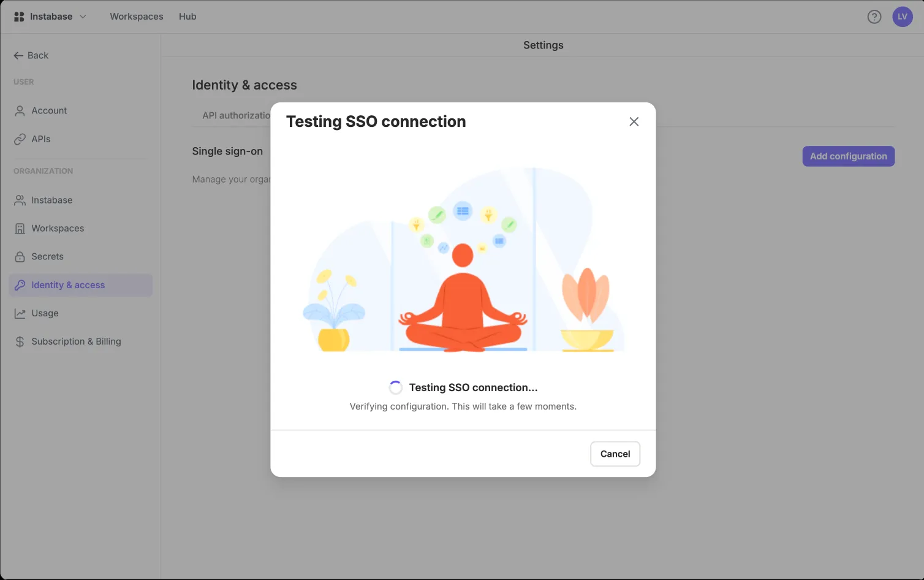This screenshot has width=924, height=580.
Task: Click the Usage chart icon
Action: pos(20,313)
